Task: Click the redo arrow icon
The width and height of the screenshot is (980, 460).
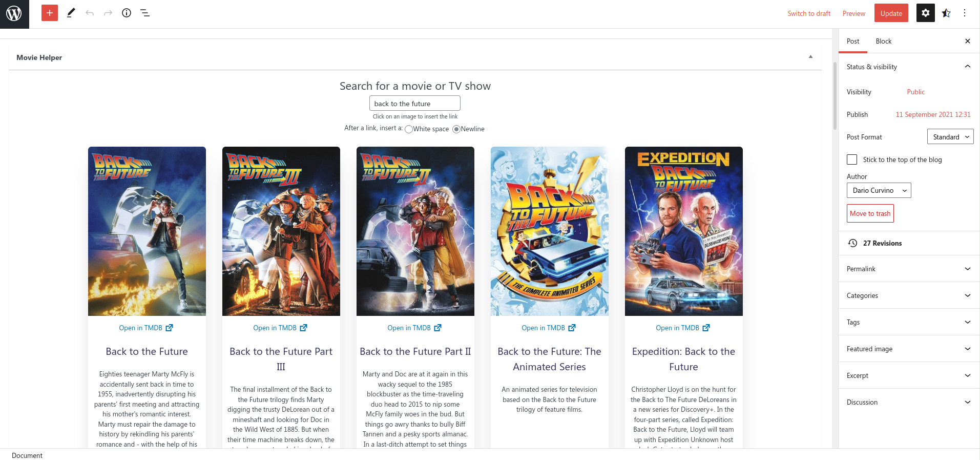Action: (x=108, y=13)
